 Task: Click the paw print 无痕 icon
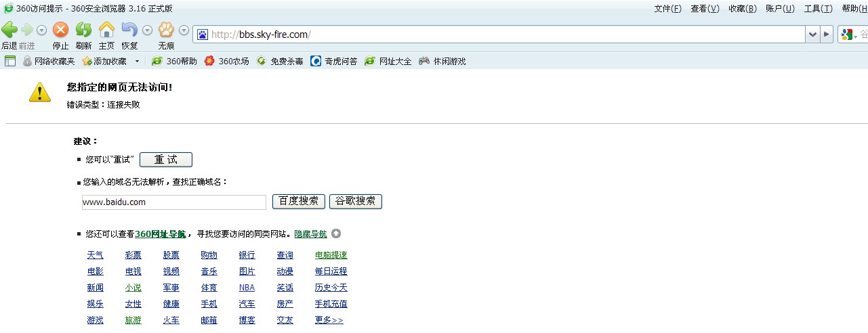[x=166, y=30]
